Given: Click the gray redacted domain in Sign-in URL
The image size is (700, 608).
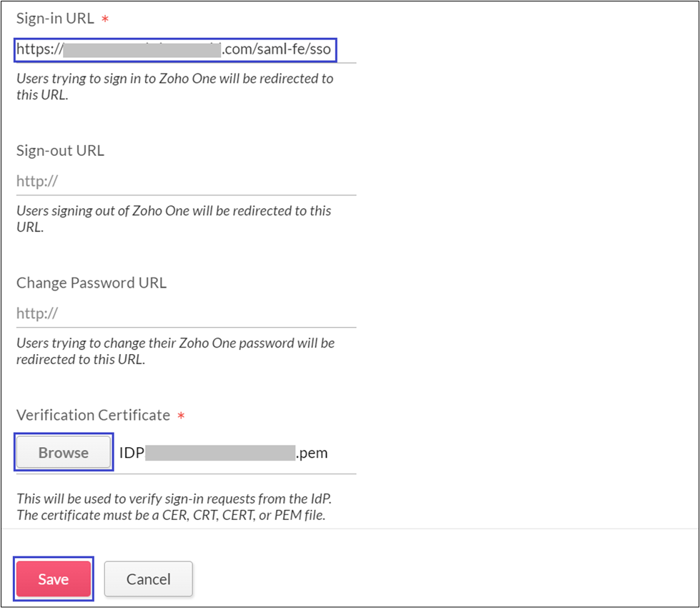Looking at the screenshot, I should 142,51.
